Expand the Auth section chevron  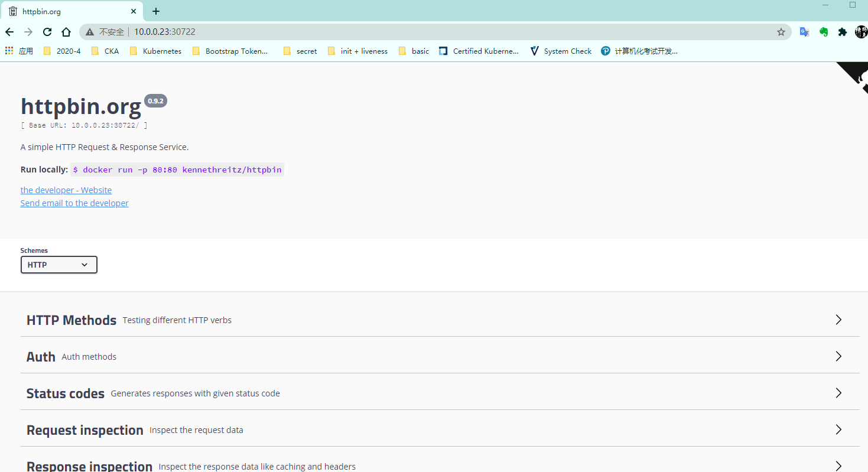tap(838, 356)
